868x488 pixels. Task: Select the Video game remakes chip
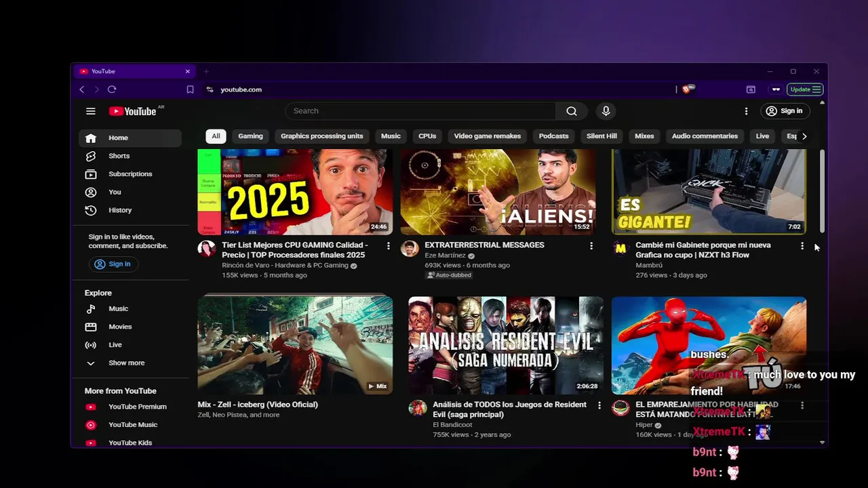pyautogui.click(x=488, y=136)
